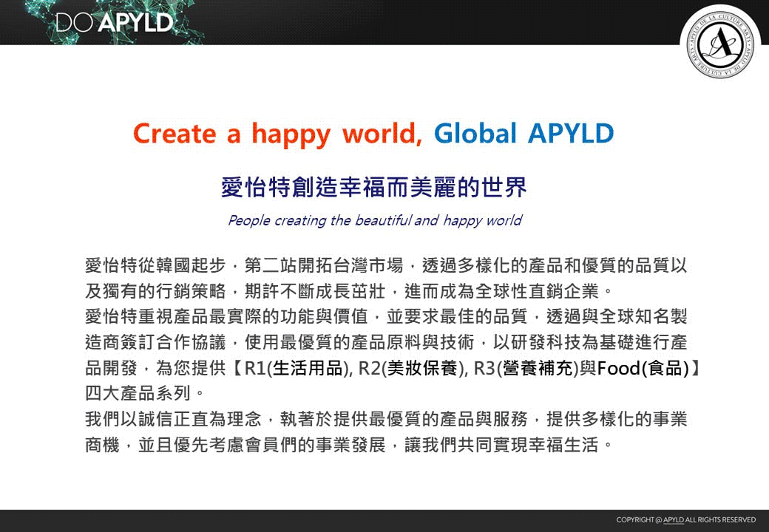The height and width of the screenshot is (532, 769).
Task: Click the line starting "愛怡特從韓國起步"
Action: tap(385, 265)
